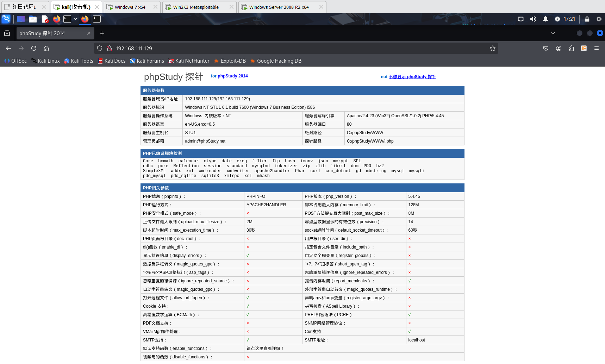Click the 不想显示 phpStudy 探针 link

(x=412, y=77)
